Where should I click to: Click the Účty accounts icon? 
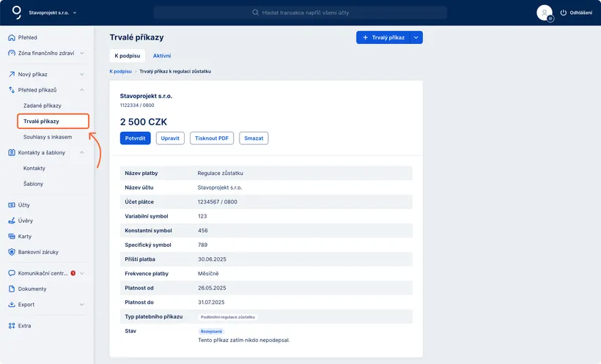point(11,205)
